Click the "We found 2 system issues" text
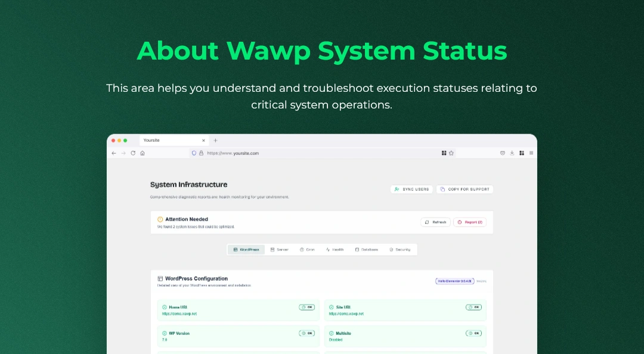Image resolution: width=644 pixels, height=354 pixels. [196, 226]
